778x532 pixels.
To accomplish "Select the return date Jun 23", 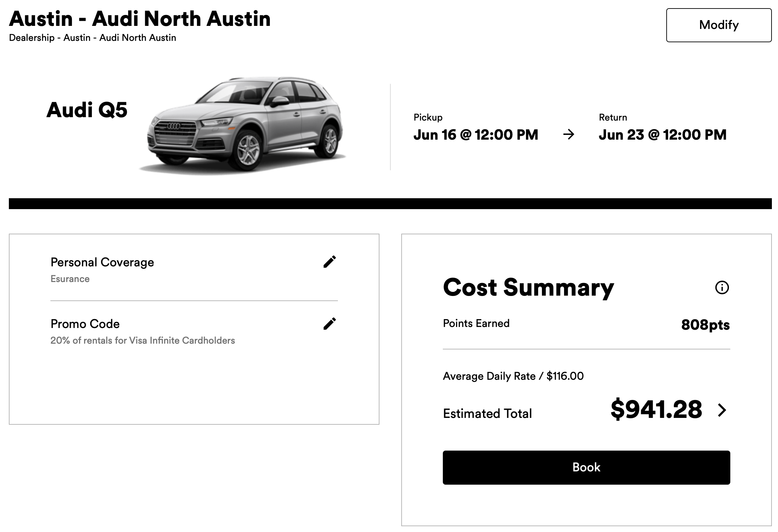I will (663, 135).
